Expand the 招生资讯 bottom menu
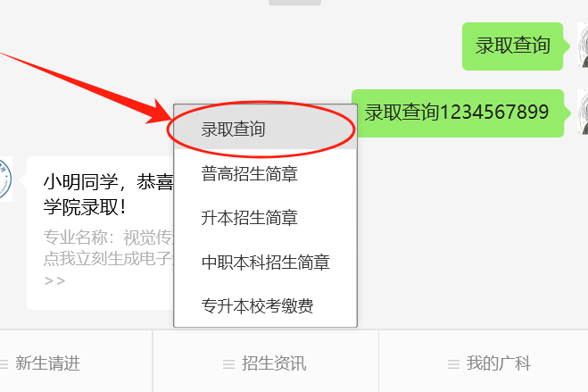The height and width of the screenshot is (392, 588). 266,363
